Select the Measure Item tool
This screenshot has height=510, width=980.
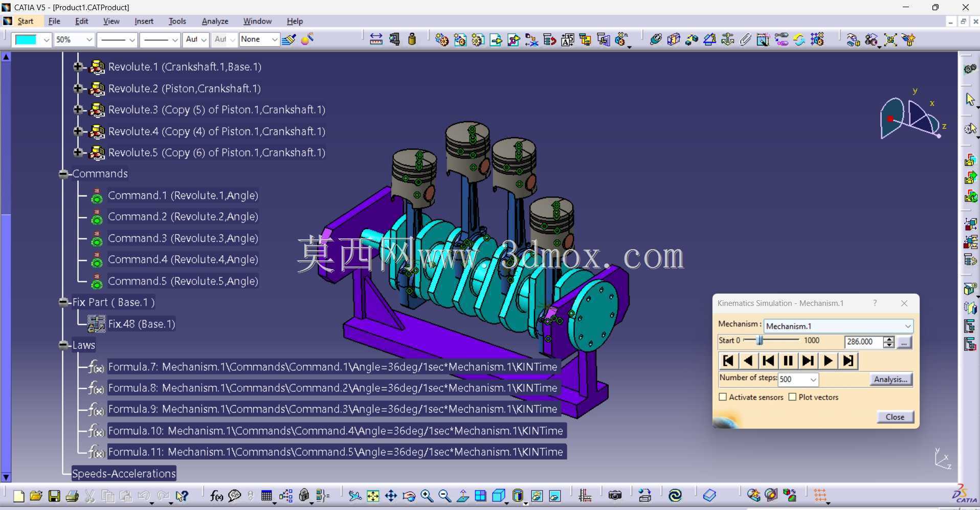pos(394,39)
